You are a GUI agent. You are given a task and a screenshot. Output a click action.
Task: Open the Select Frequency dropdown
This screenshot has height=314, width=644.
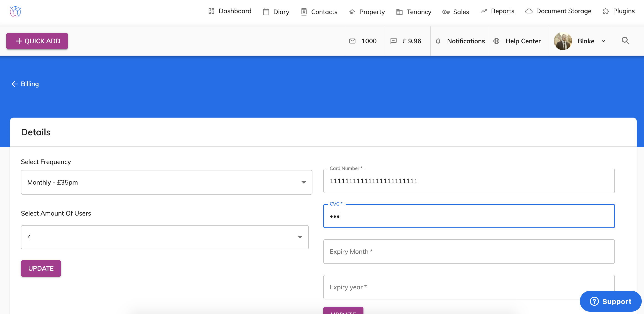[x=166, y=182]
